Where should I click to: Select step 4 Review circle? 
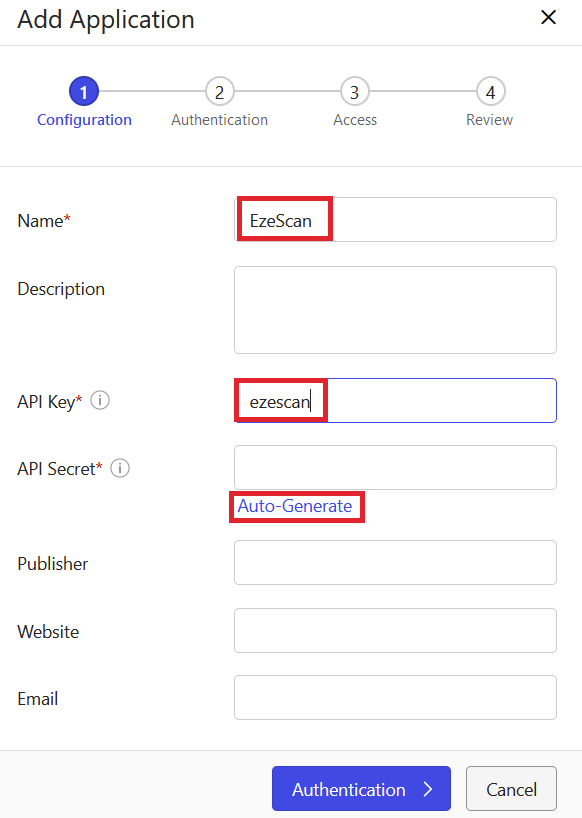click(x=490, y=92)
